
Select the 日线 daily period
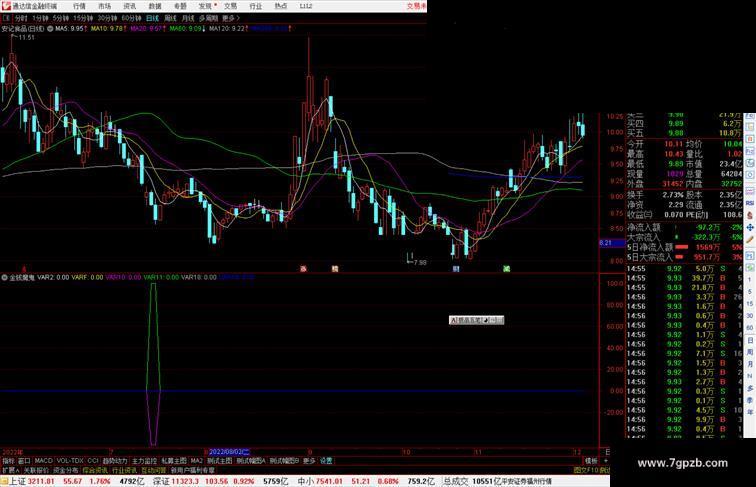(152, 18)
